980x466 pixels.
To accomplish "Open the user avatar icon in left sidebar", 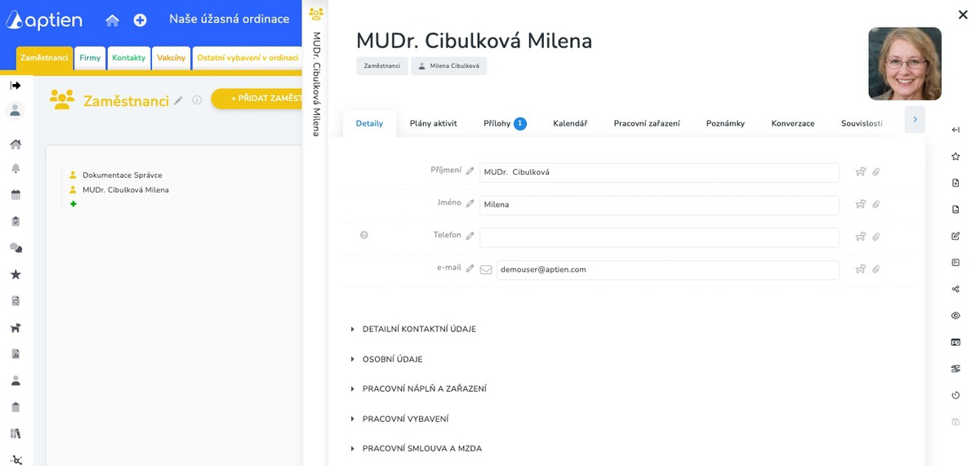I will [x=15, y=110].
